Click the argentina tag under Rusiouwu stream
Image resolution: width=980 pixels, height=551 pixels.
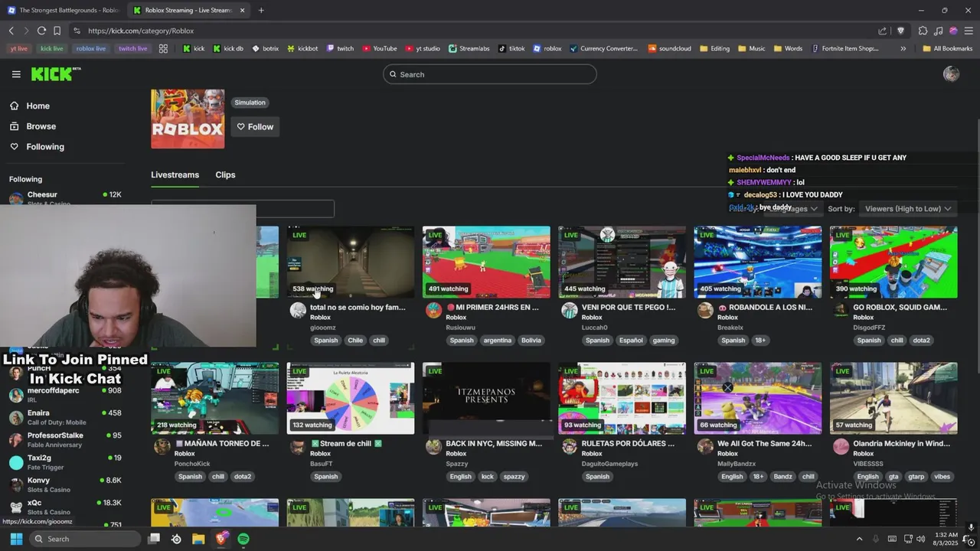click(498, 340)
